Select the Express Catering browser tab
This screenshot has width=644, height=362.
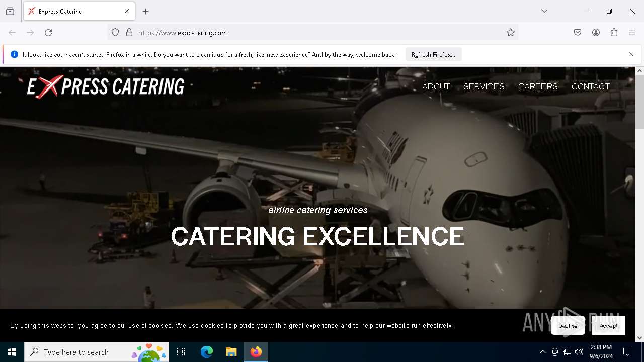tap(79, 11)
